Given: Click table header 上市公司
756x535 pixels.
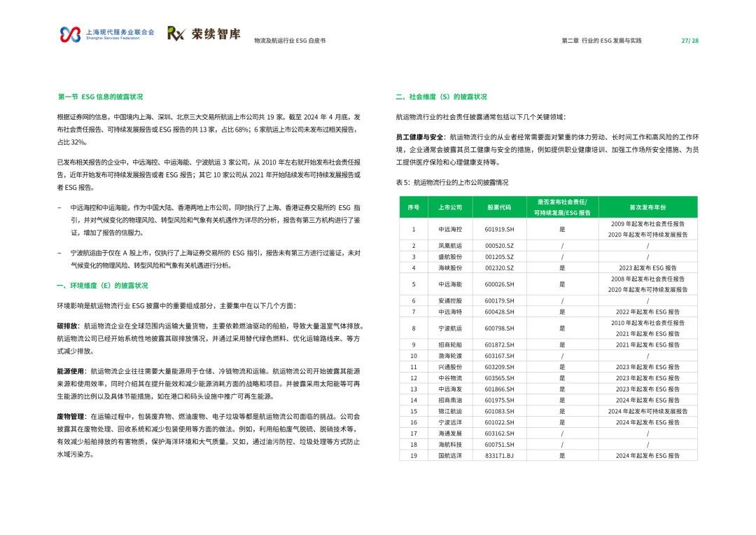Looking at the screenshot, I should click(450, 207).
